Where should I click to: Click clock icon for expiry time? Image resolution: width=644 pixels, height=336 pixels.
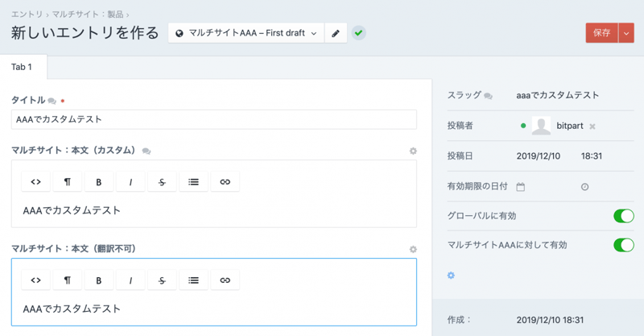pos(584,187)
